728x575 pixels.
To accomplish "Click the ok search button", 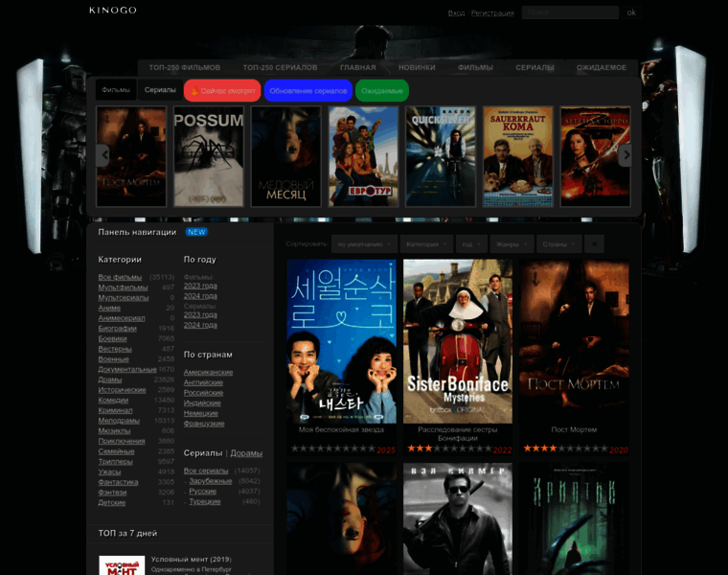I will (x=631, y=12).
